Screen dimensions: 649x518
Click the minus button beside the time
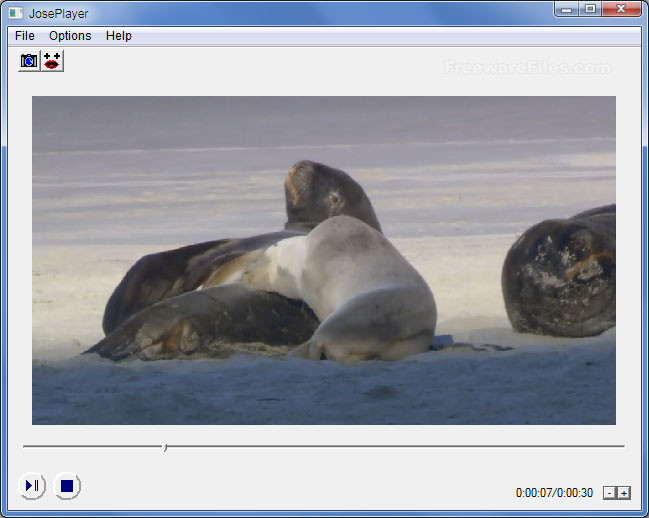pos(610,493)
